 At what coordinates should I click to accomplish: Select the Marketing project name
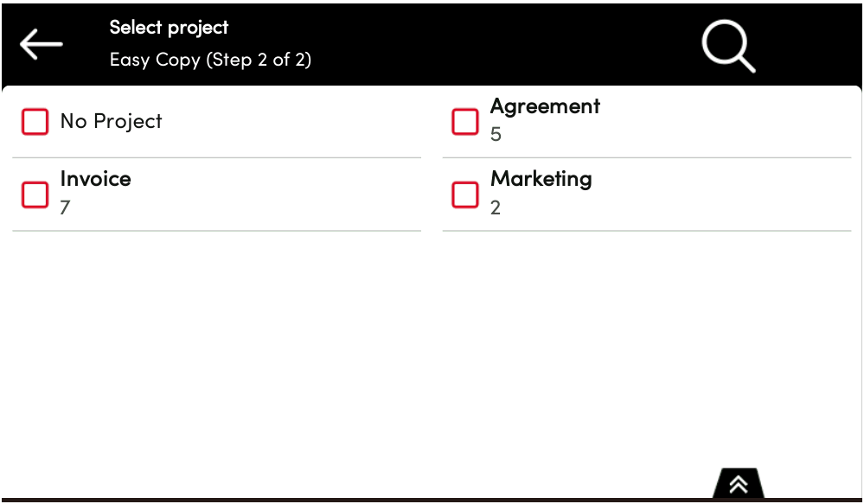click(541, 180)
